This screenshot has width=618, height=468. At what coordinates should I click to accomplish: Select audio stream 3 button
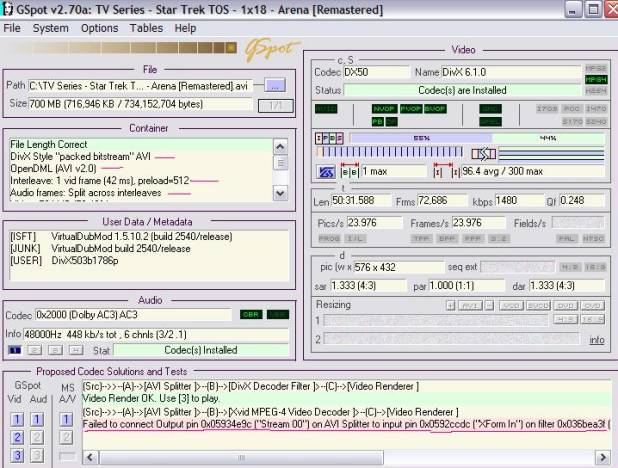click(55, 350)
